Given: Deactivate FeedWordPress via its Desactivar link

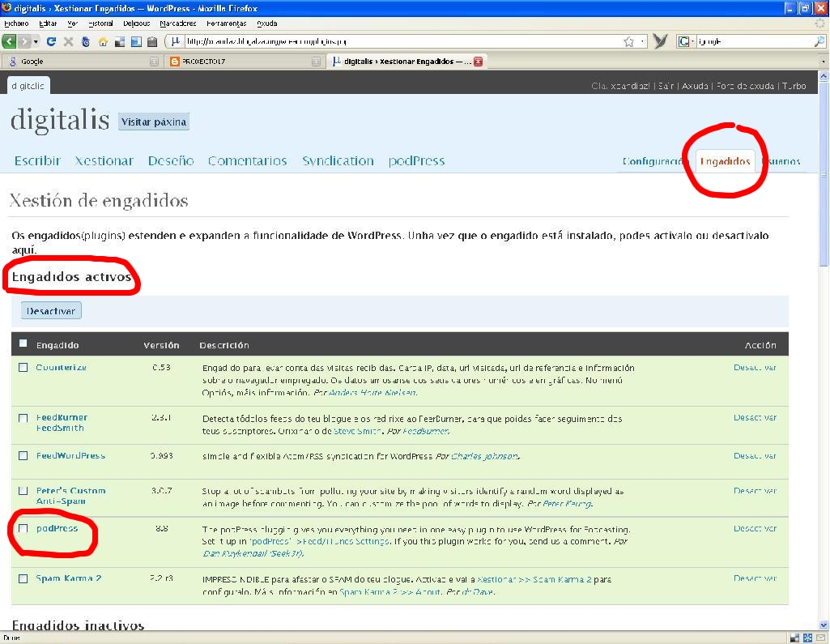Looking at the screenshot, I should click(755, 455).
